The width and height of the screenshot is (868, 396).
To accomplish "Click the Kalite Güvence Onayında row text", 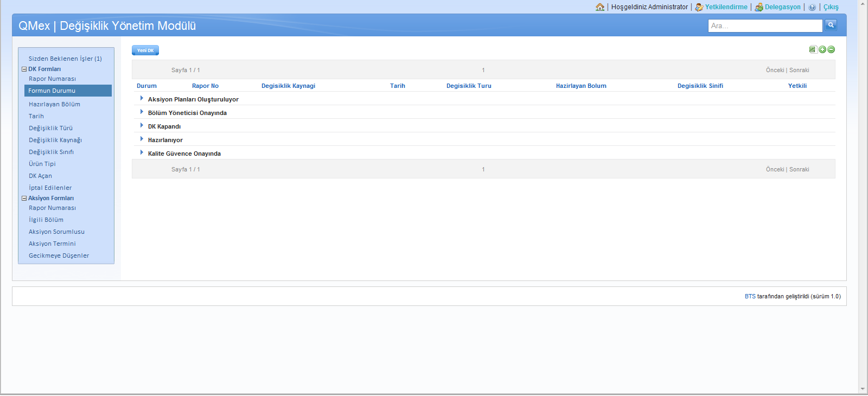I will pos(184,154).
